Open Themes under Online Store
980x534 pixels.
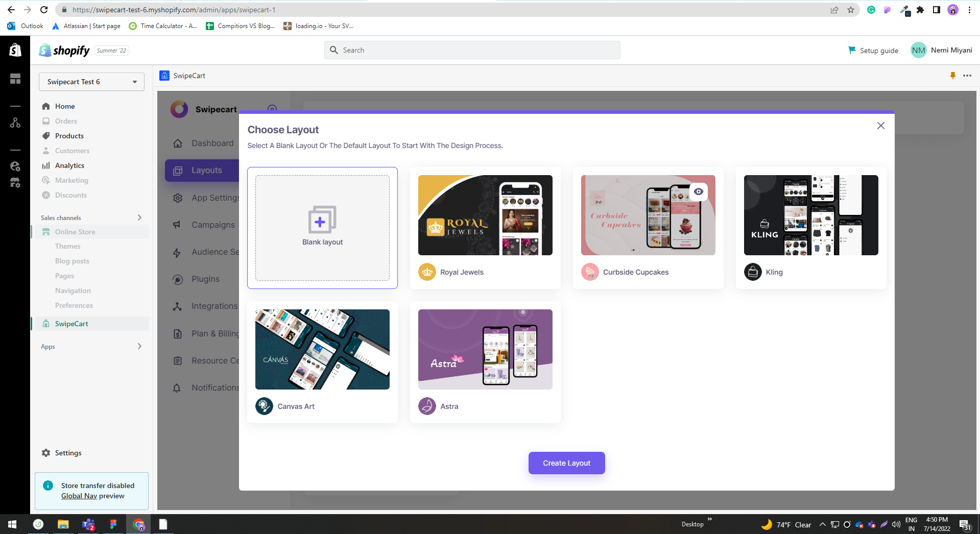[x=67, y=246]
